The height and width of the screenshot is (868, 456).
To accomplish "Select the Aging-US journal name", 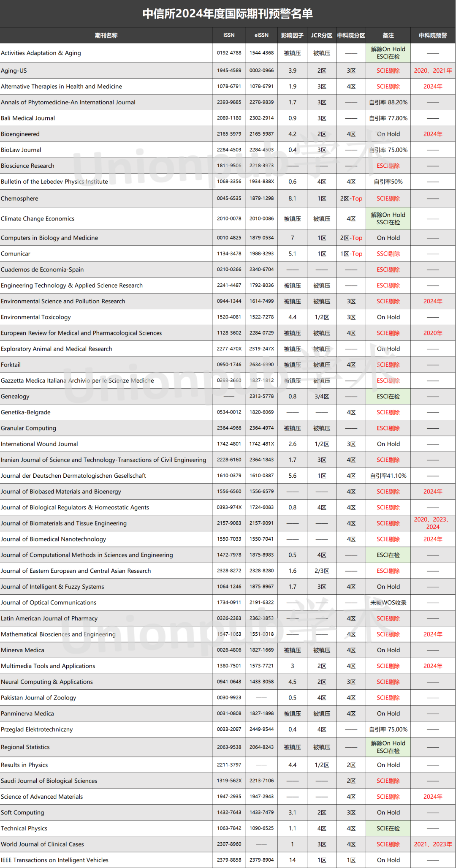I will tap(14, 71).
